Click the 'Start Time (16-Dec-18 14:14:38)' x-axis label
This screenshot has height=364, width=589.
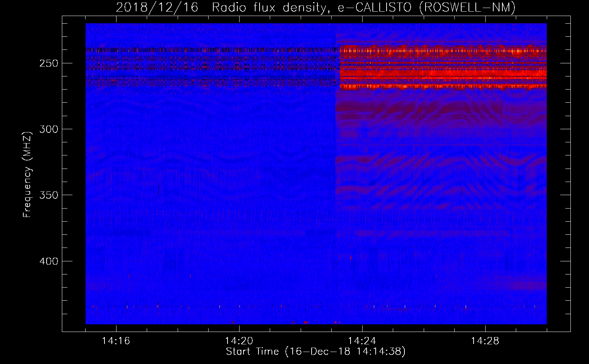316,352
